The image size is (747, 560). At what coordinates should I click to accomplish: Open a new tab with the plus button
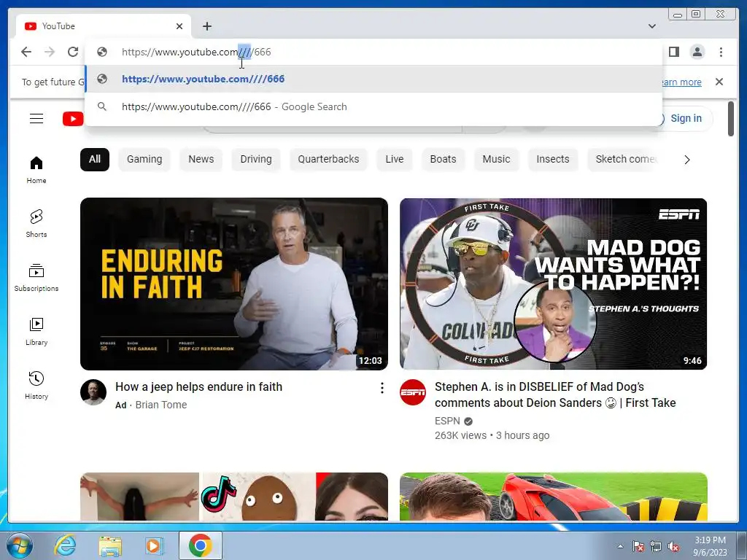tap(206, 26)
